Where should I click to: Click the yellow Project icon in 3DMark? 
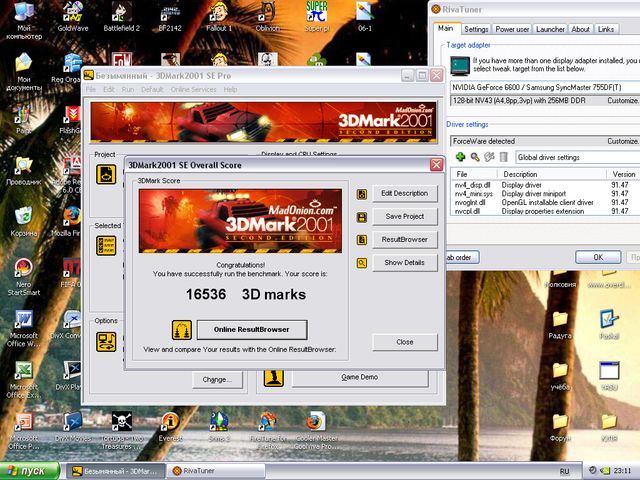(x=106, y=174)
